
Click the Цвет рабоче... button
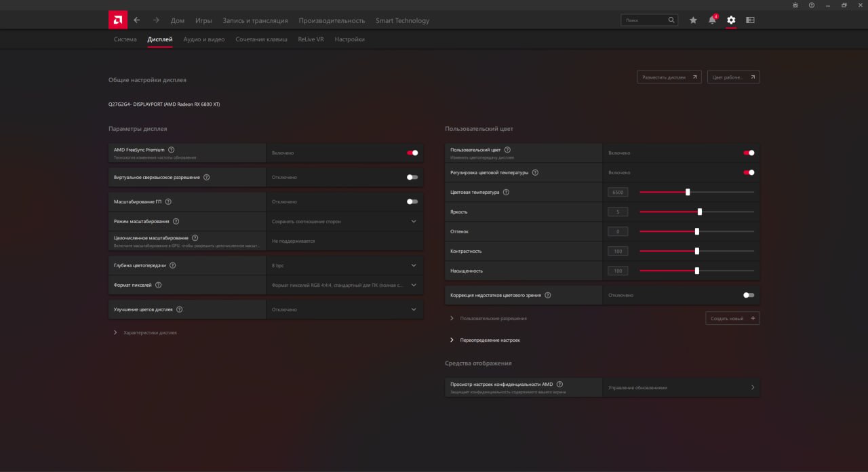pyautogui.click(x=733, y=77)
